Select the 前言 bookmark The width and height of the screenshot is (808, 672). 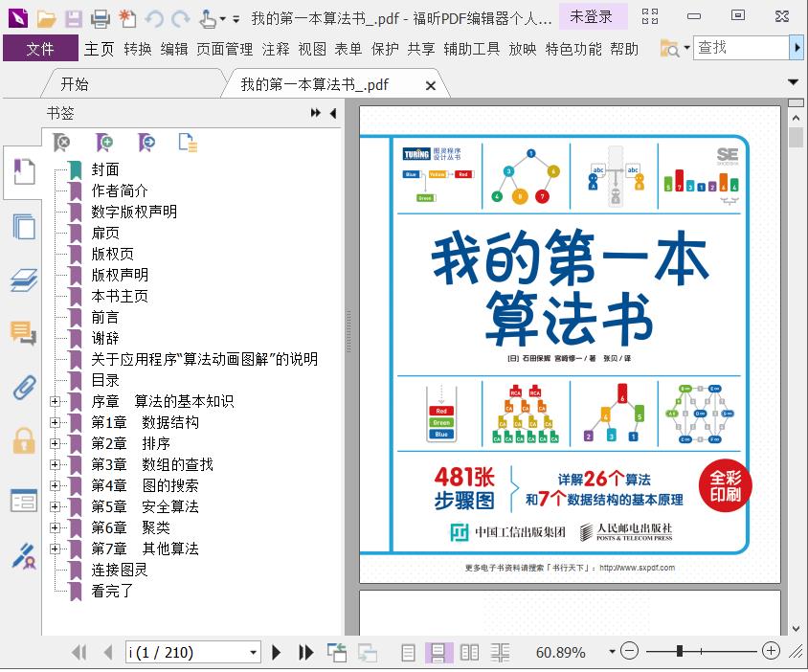point(105,318)
